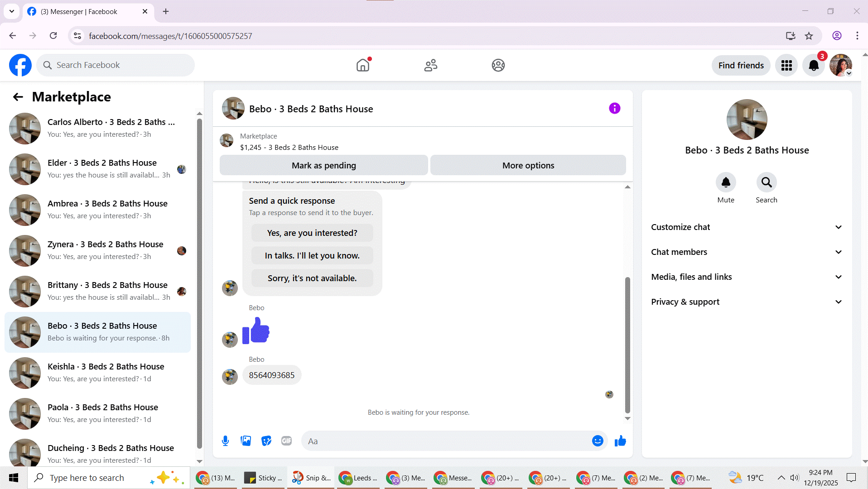Open the Menu grid icon

coord(786,65)
